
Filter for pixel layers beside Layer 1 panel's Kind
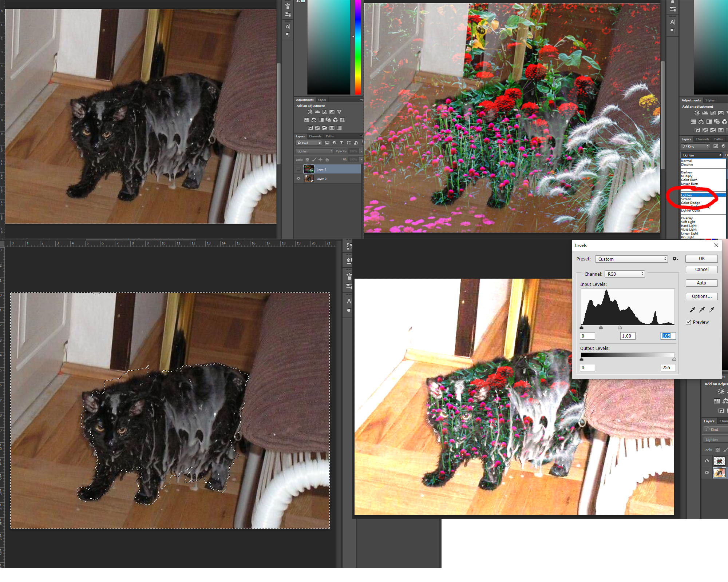click(x=327, y=143)
